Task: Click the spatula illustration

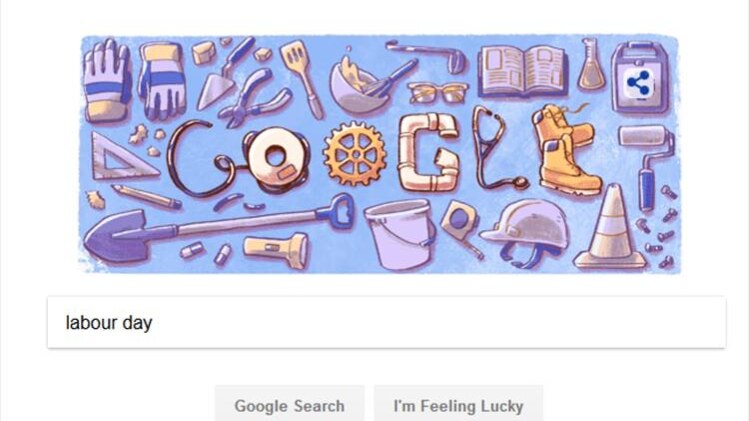Action: pos(302,78)
